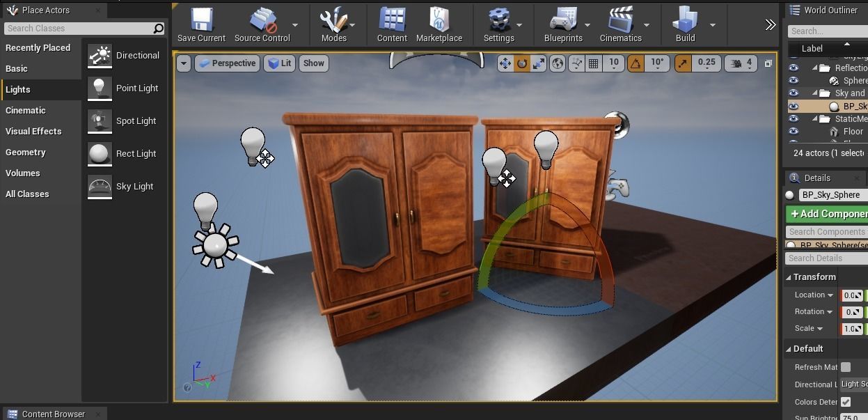
Task: Select the Rect Light icon
Action: pos(100,154)
